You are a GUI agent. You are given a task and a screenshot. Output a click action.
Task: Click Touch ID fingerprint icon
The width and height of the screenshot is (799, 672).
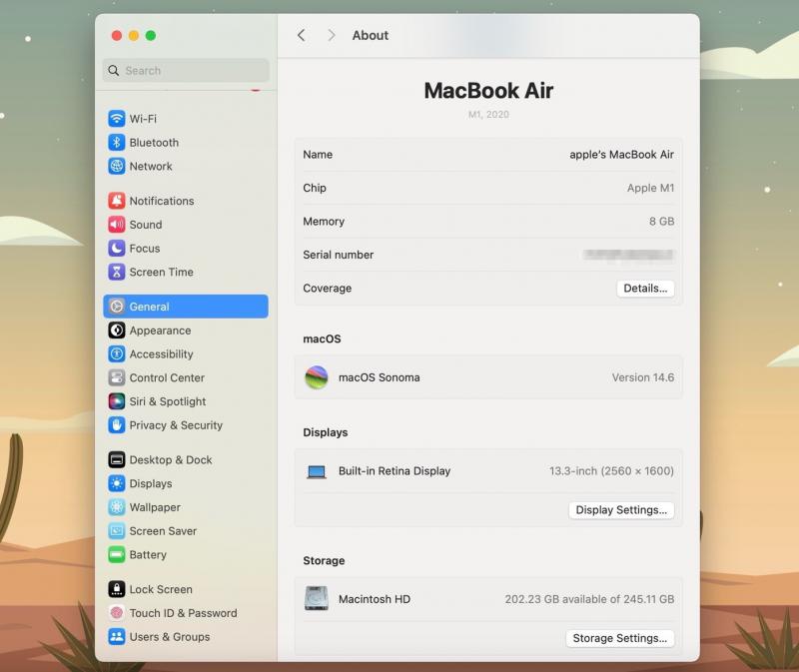116,613
